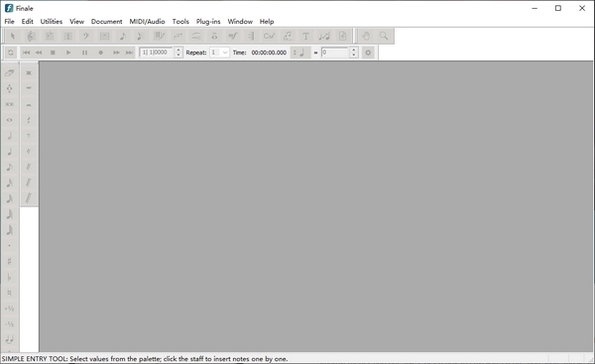Choose the eighth note duration
This screenshot has width=595, height=364.
[10, 167]
